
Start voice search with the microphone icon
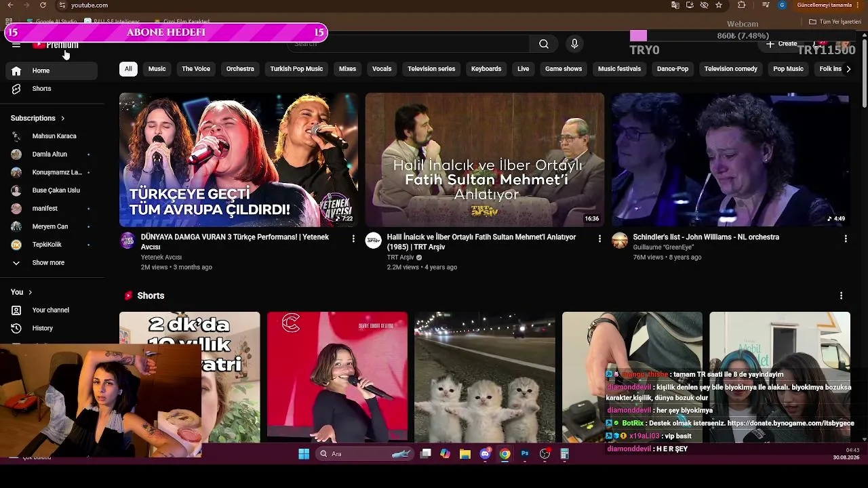pos(574,44)
